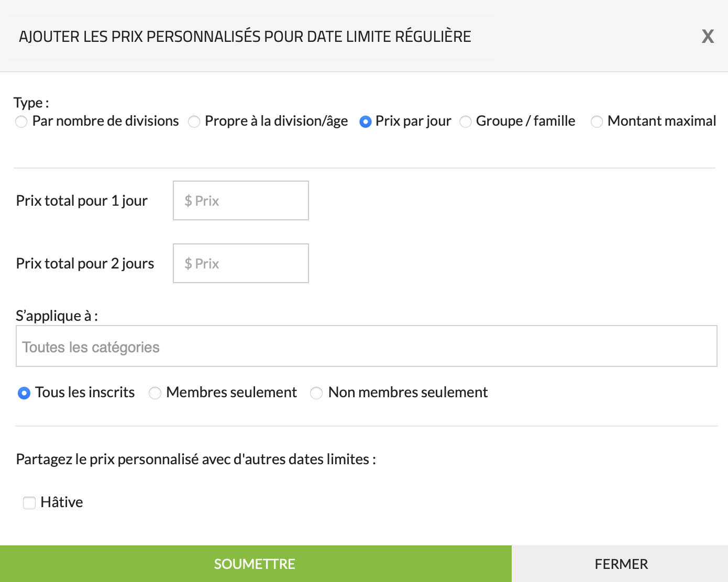Pick the 'Groupe / famille' type option
This screenshot has height=582, width=728.
[466, 122]
